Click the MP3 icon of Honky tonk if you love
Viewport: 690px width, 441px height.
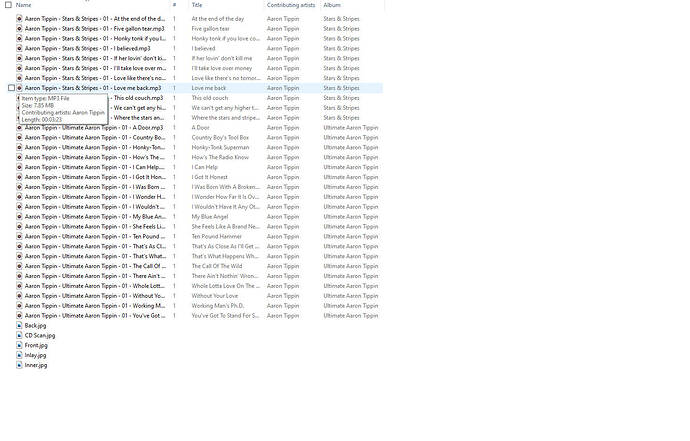click(19, 38)
